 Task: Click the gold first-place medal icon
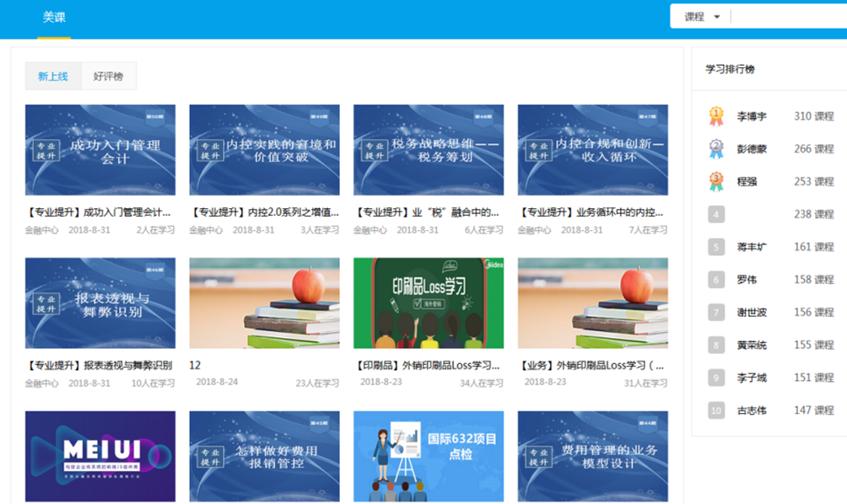coord(715,116)
